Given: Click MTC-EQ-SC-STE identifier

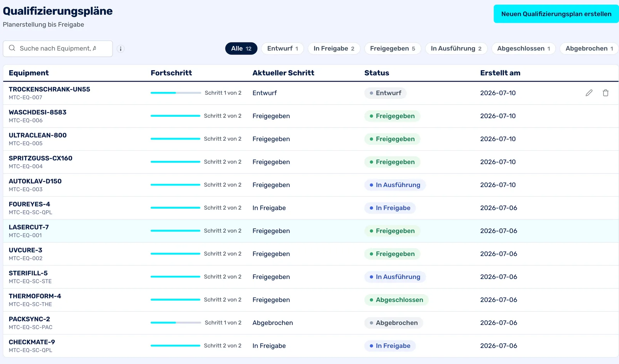Looking at the screenshot, I should pos(30,281).
